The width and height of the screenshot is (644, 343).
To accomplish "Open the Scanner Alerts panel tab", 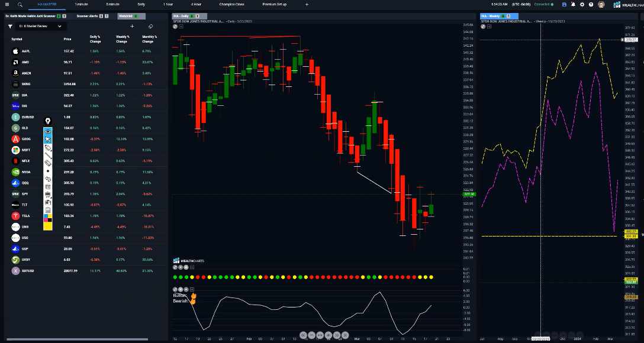I will pyautogui.click(x=87, y=16).
